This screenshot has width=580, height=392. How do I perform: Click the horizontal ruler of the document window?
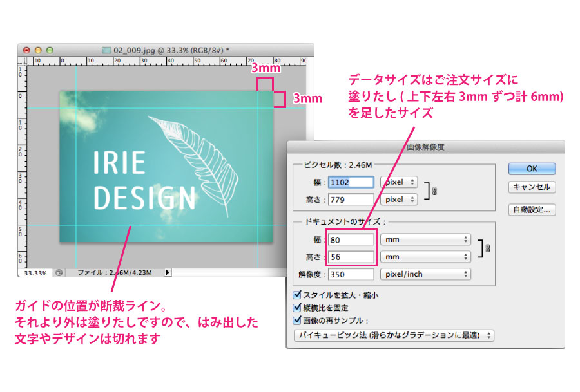[167, 61]
